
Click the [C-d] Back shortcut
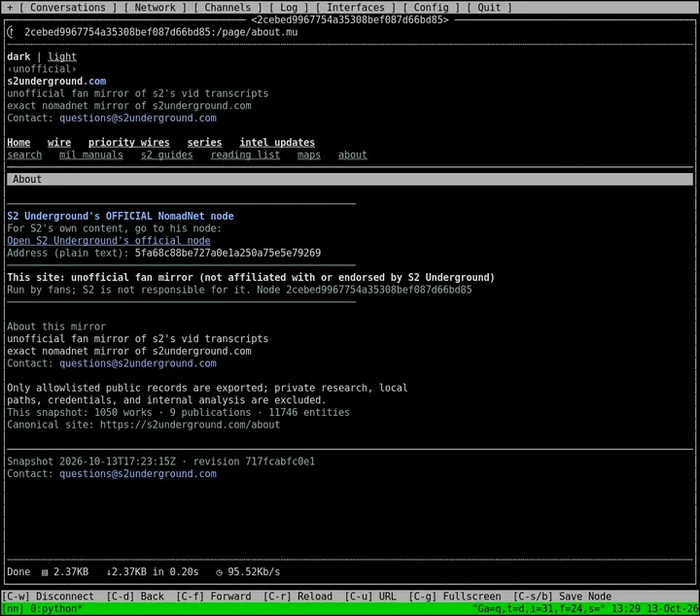point(135,597)
